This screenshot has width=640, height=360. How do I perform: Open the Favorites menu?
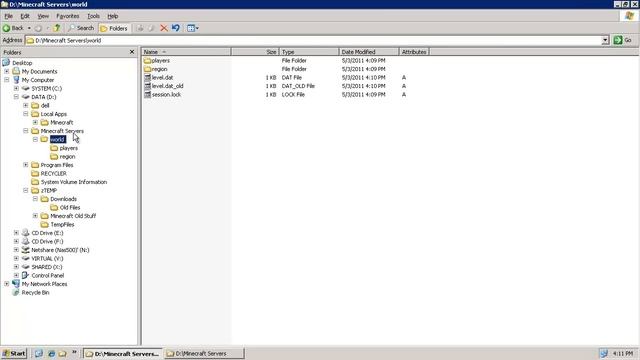click(x=68, y=16)
